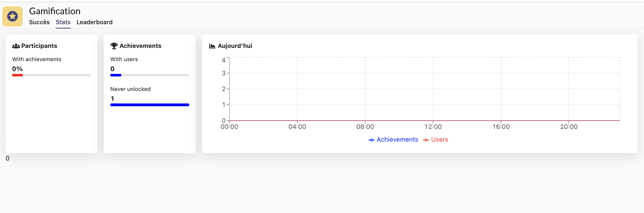Click the Never unlocked count value
This screenshot has width=644, height=213.
112,99
